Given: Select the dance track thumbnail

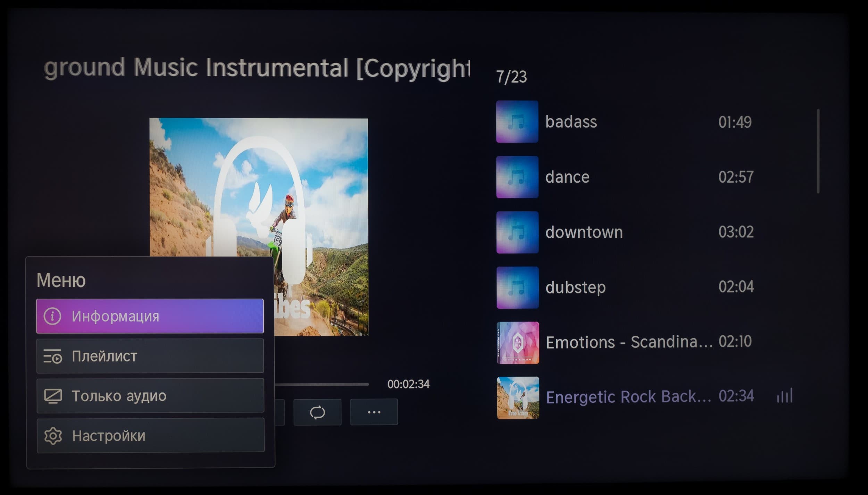Looking at the screenshot, I should point(517,177).
